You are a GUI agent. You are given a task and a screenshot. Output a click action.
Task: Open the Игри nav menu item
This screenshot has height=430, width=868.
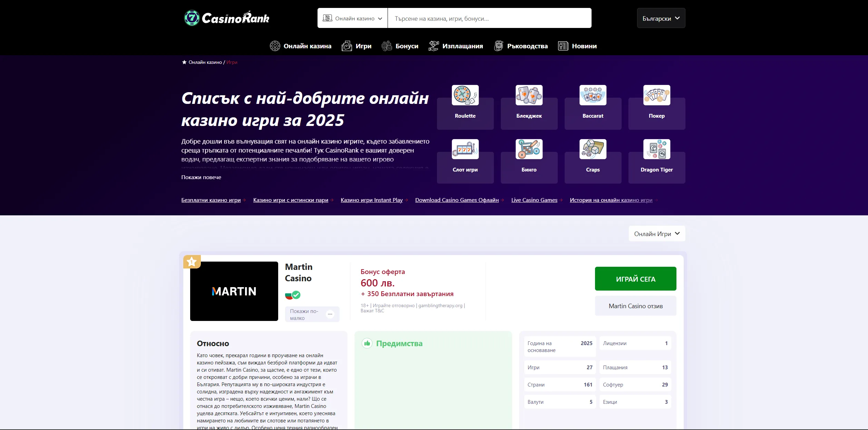(x=356, y=46)
